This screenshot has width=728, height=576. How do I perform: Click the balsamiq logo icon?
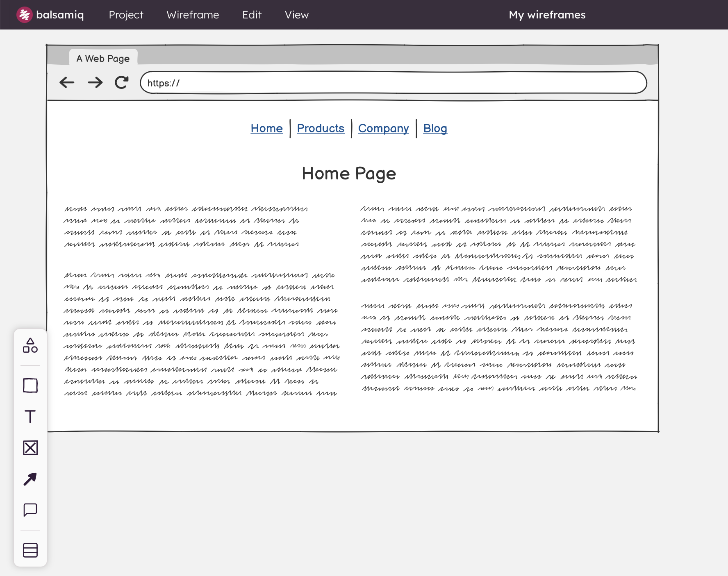pos(24,15)
